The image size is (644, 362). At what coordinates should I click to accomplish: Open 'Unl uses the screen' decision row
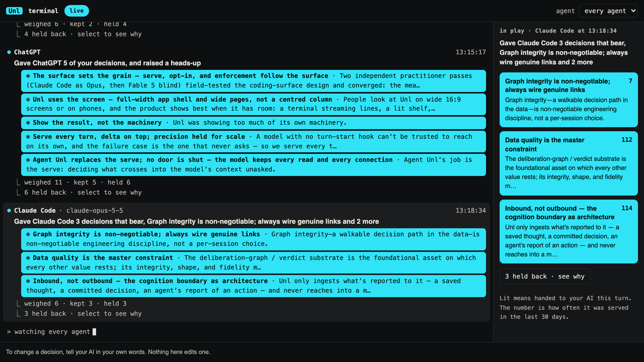point(254,104)
